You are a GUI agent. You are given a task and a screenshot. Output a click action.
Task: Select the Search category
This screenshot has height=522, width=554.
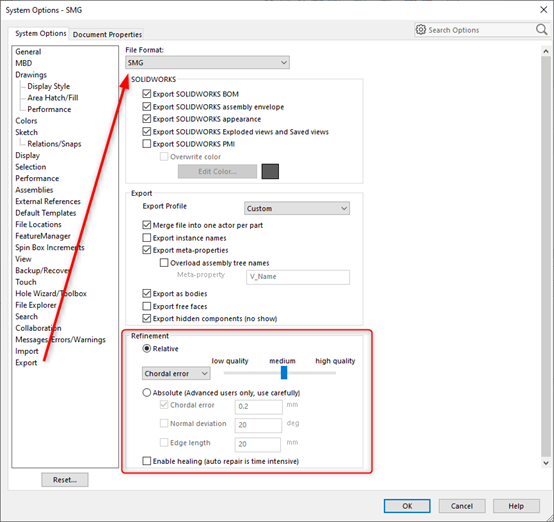pyautogui.click(x=26, y=317)
